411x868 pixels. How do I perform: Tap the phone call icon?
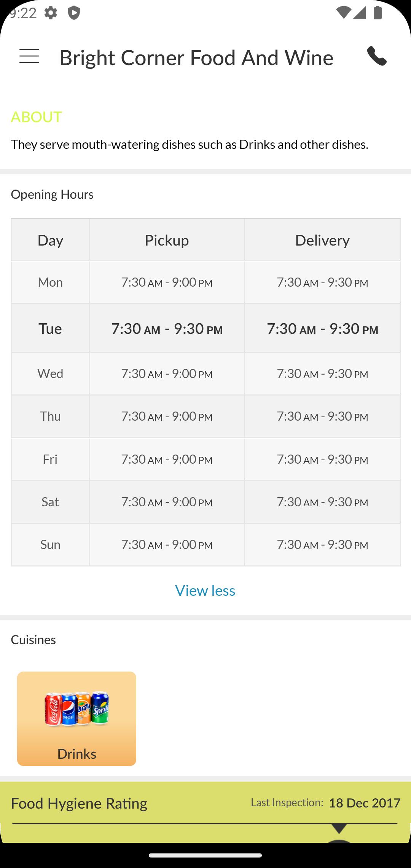coord(377,56)
